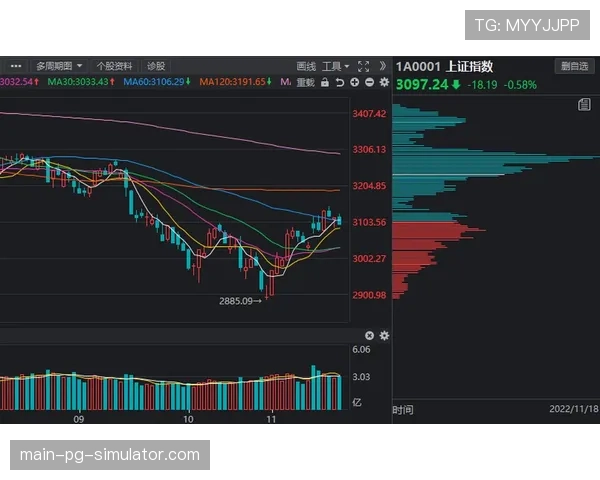Click the 3204.85 price axis label
Viewport: 600px width, 480px height.
(369, 186)
